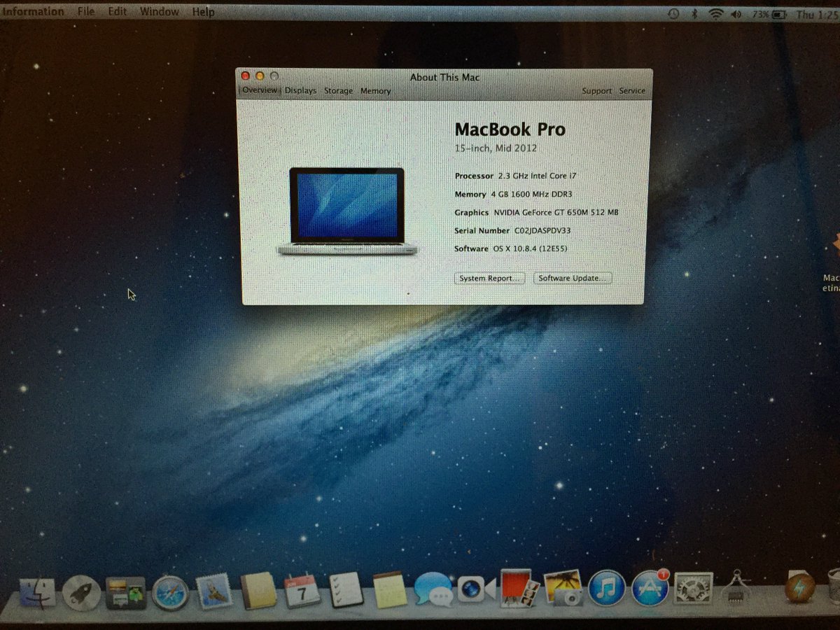The width and height of the screenshot is (840, 630).
Task: Open the Edit menu
Action: 118,11
